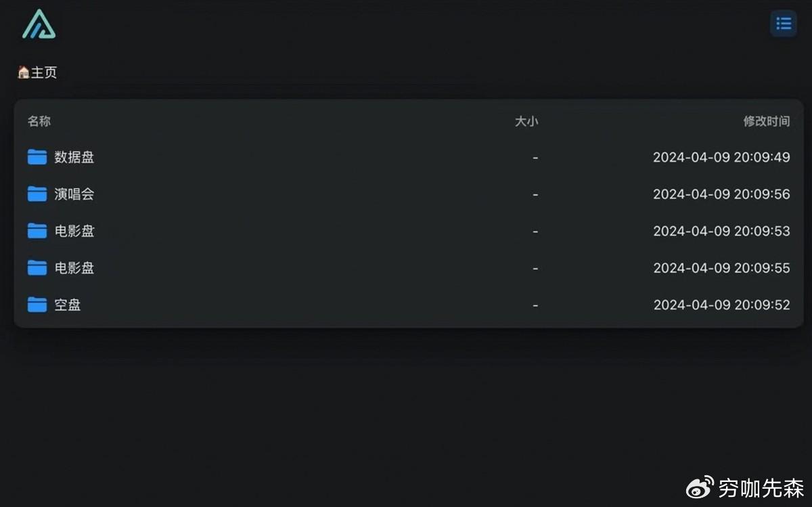This screenshot has height=507, width=812.
Task: Click the house icon in the breadcrumb
Action: click(x=23, y=72)
